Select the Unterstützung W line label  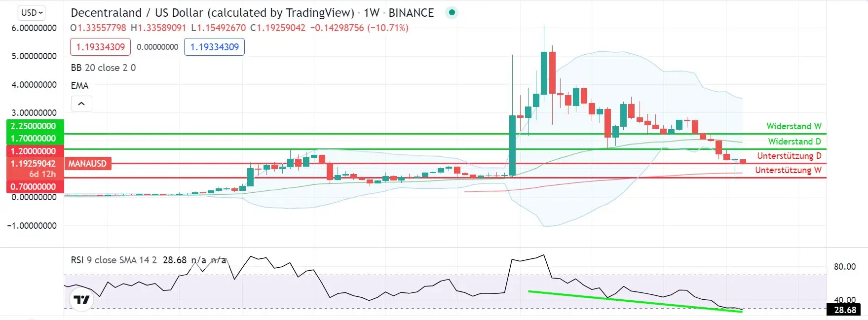click(x=788, y=170)
